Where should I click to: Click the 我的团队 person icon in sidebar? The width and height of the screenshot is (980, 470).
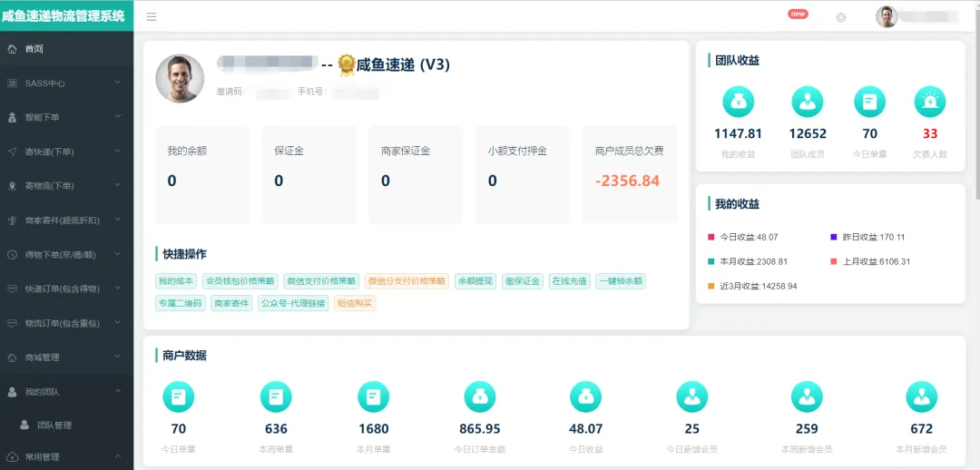pos(12,392)
